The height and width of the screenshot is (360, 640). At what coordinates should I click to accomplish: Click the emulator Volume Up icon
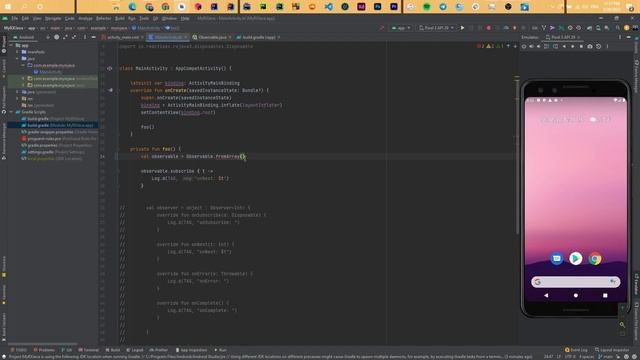click(x=531, y=47)
